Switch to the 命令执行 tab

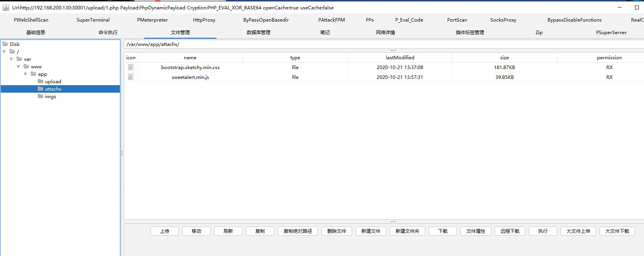(x=108, y=33)
